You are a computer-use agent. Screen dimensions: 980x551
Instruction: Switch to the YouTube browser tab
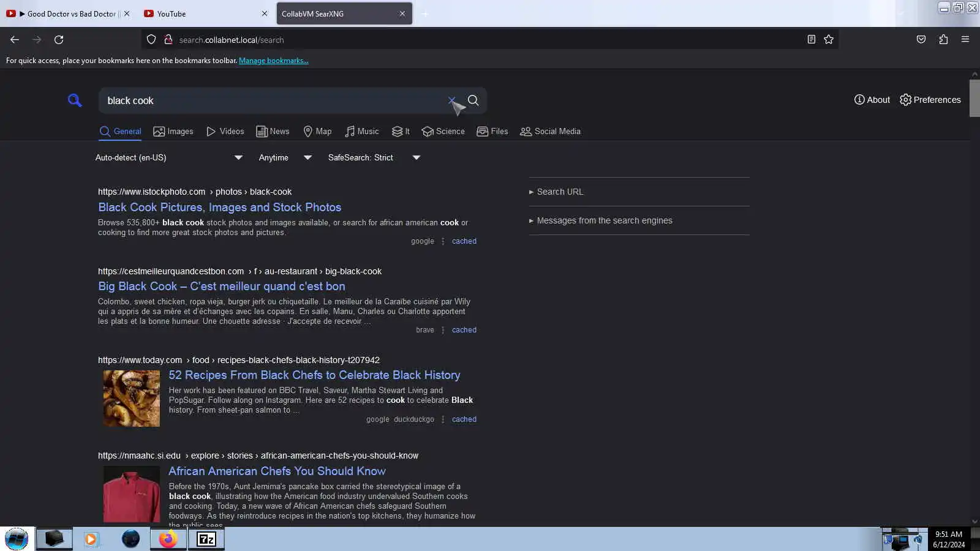click(x=206, y=13)
